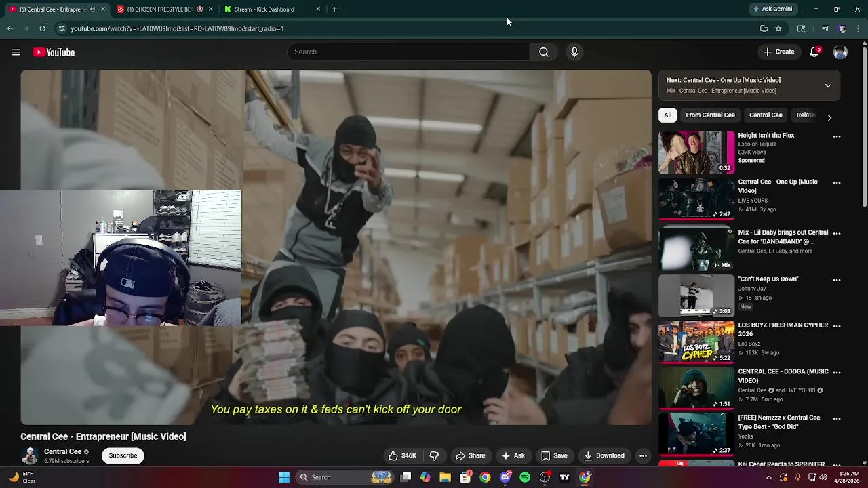The width and height of the screenshot is (868, 488).
Task: Select the Central Cee filter chip
Action: click(766, 115)
